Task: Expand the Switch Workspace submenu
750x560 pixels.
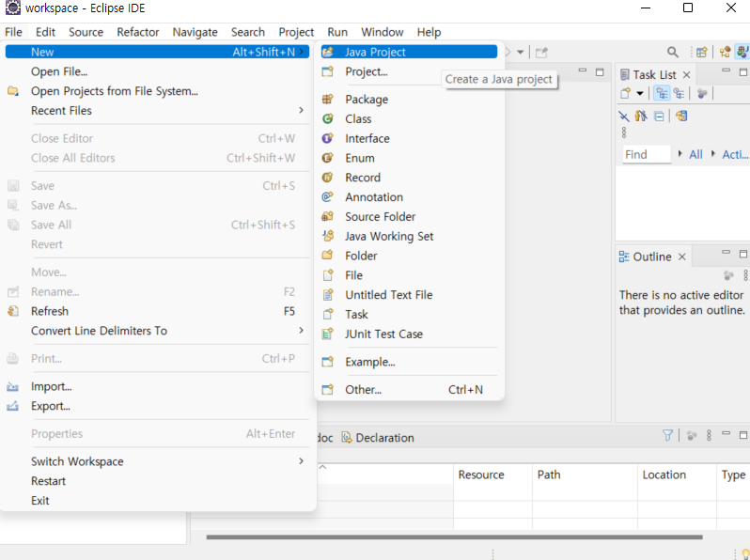Action: [x=301, y=460]
